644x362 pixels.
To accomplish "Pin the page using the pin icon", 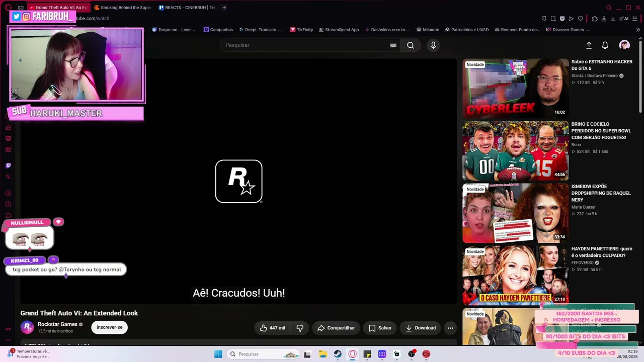I will [544, 19].
